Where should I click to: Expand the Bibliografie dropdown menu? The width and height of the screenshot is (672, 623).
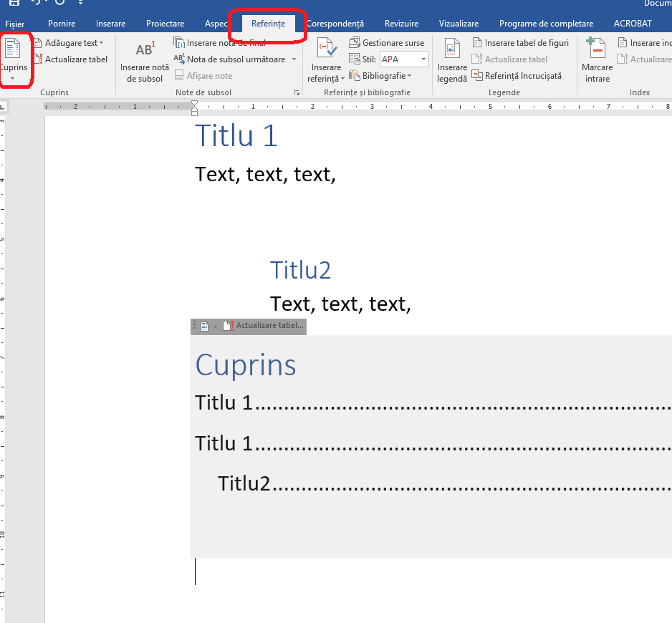[381, 75]
